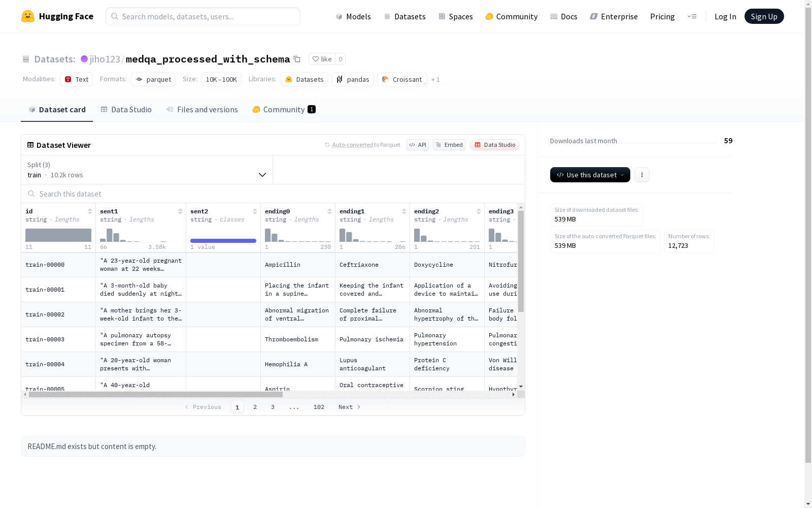812x508 pixels.
Task: Click the sent1 lengths histogram
Action: [x=133, y=235]
